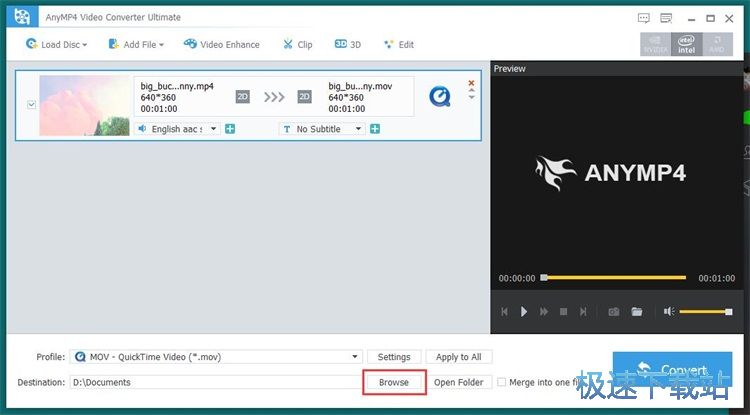
Task: Click Apply to All button
Action: 459,357
